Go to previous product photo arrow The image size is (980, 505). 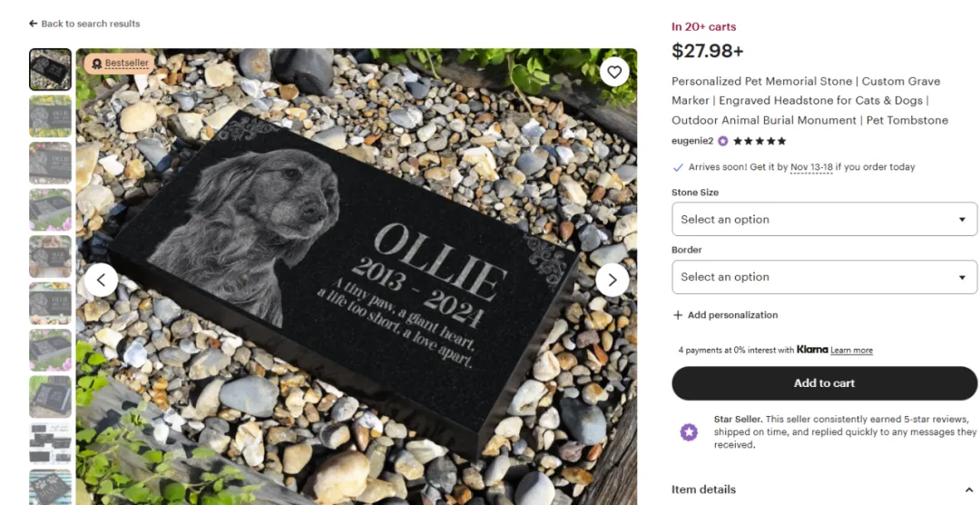pos(102,280)
